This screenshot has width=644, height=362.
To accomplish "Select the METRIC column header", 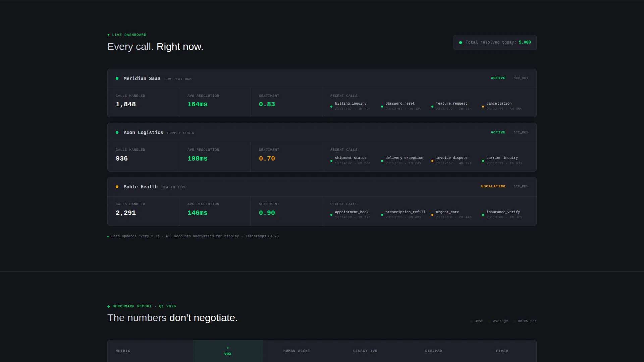I will (x=123, y=351).
